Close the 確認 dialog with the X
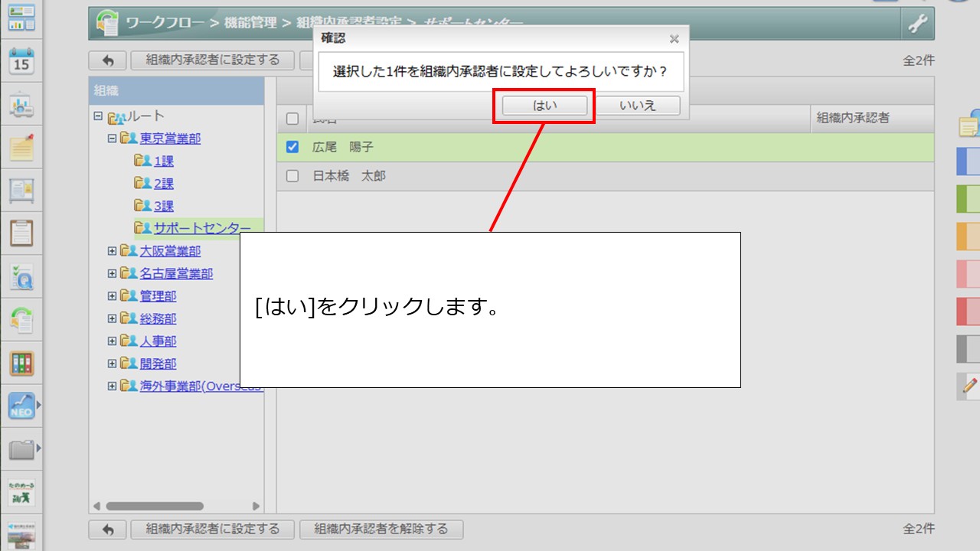Image resolution: width=980 pixels, height=551 pixels. point(674,38)
